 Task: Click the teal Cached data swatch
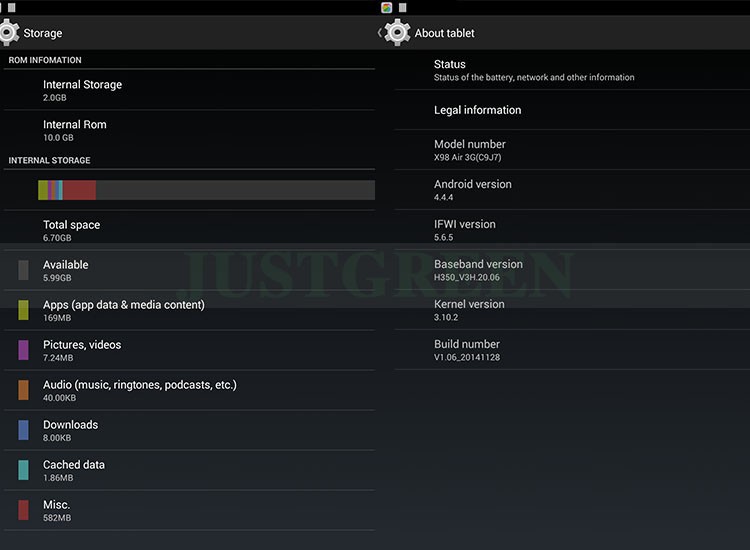23,470
